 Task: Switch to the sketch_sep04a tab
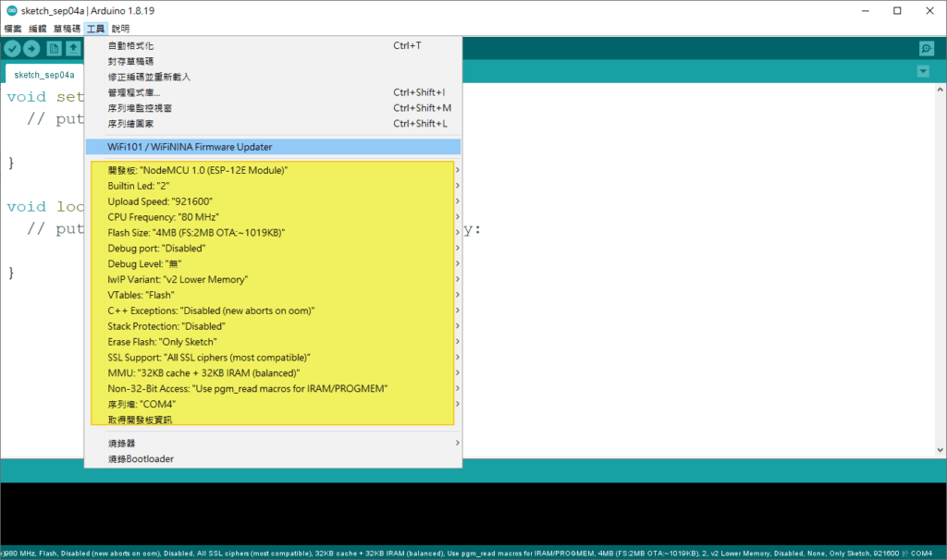coord(44,75)
